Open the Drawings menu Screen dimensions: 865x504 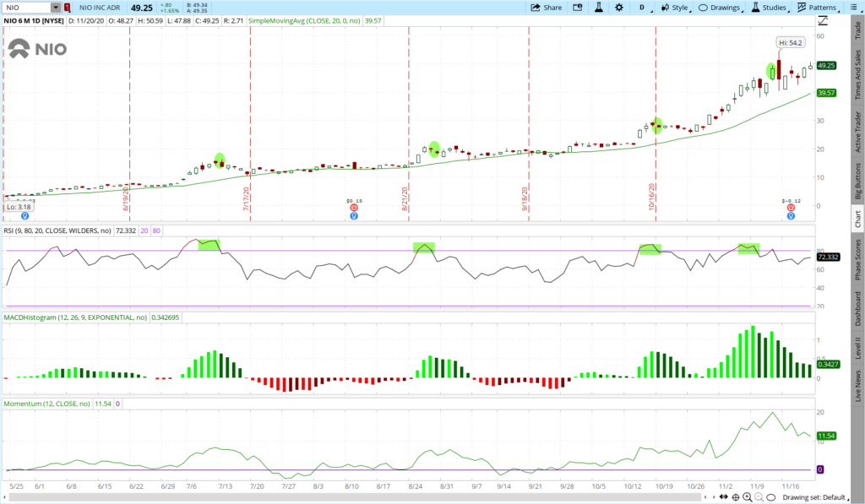click(719, 8)
